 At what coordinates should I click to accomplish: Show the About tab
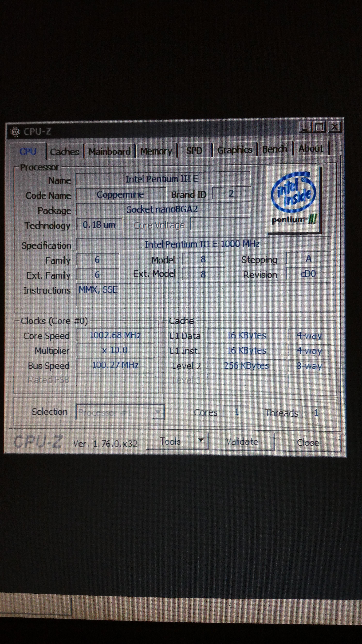(311, 149)
